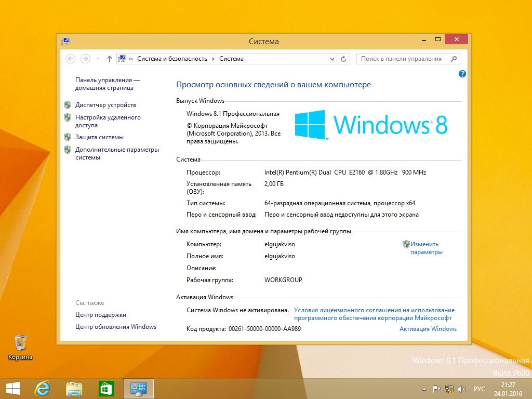Open the recent locations dropdown arrow
Viewport: 532px width, 399px height.
pyautogui.click(x=98, y=59)
